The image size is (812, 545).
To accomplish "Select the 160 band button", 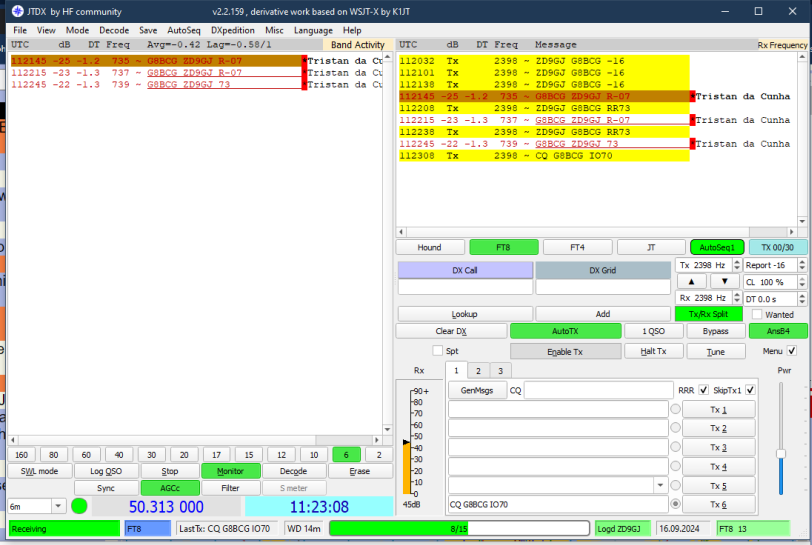I will pyautogui.click(x=21, y=455).
